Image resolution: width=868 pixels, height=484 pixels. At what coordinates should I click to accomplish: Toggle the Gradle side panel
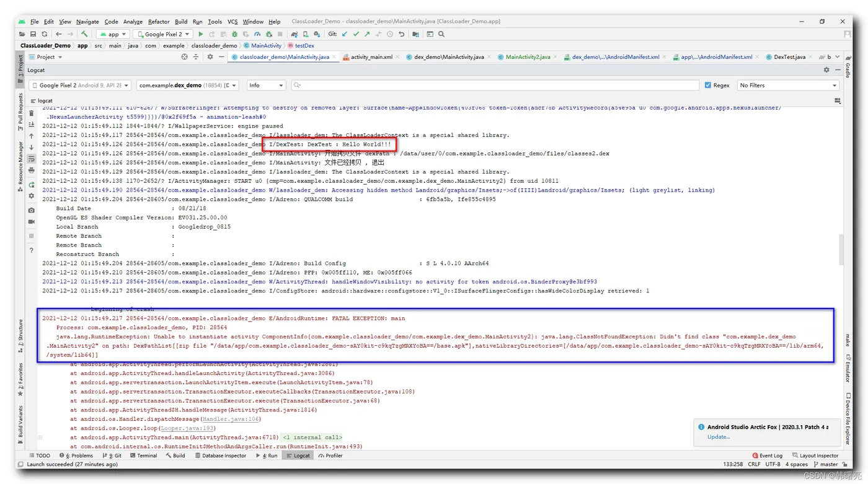pyautogui.click(x=848, y=67)
